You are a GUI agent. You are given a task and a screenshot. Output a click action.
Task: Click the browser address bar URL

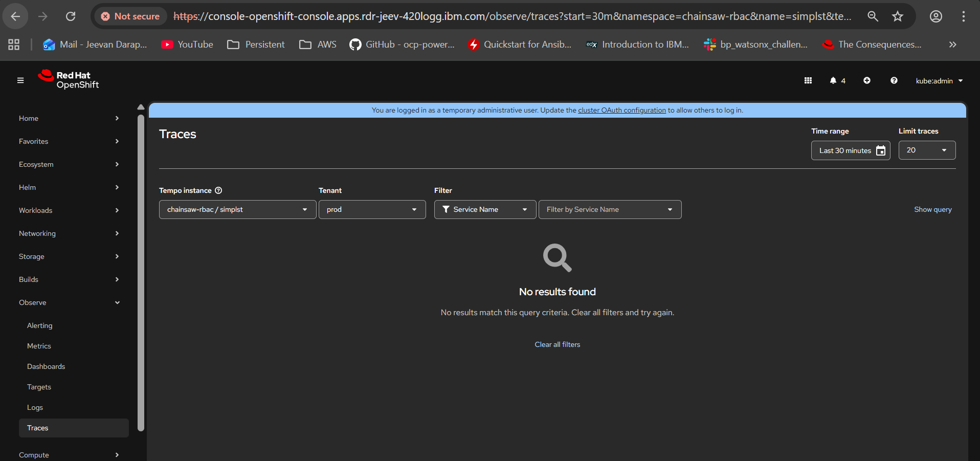(x=513, y=16)
